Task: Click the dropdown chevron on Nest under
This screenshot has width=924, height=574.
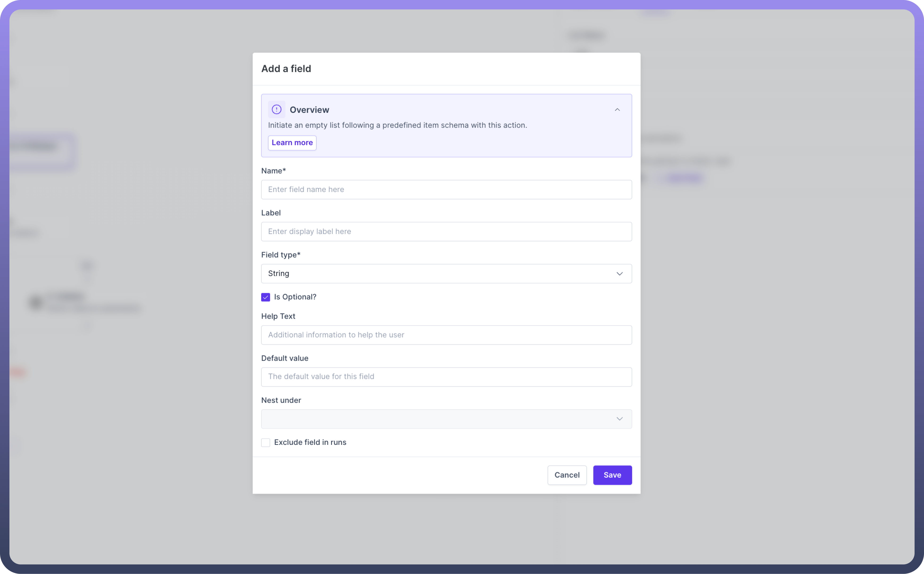Action: pyautogui.click(x=619, y=418)
